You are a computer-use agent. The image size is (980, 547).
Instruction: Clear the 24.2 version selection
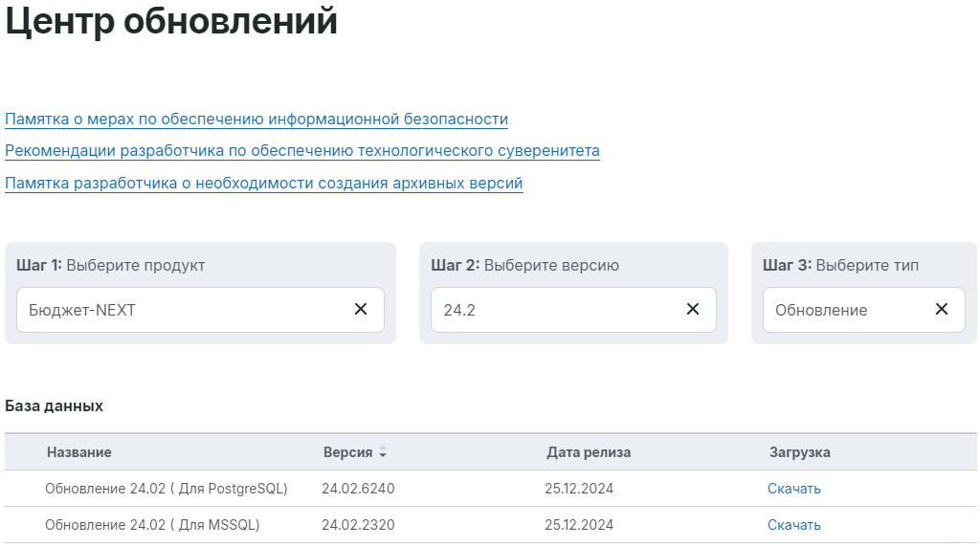pyautogui.click(x=693, y=309)
